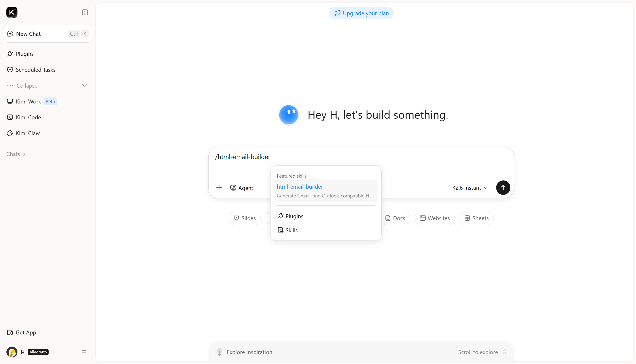Image resolution: width=636 pixels, height=364 pixels.
Task: Click the Kimi logo icon
Action: (12, 12)
